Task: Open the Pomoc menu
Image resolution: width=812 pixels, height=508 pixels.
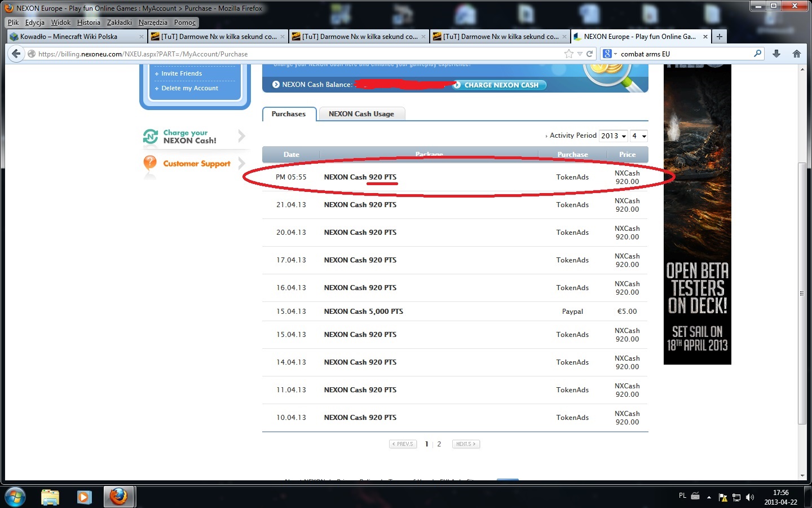Action: coord(185,23)
